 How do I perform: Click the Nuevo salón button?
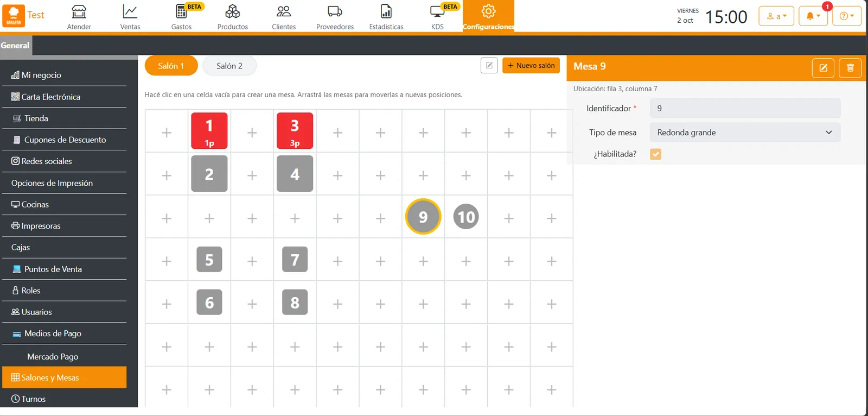point(531,66)
